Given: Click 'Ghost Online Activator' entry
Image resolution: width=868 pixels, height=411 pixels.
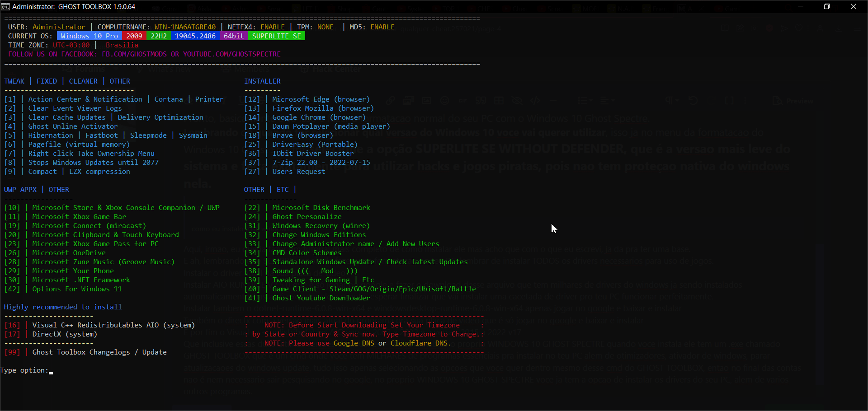Looking at the screenshot, I should (73, 126).
